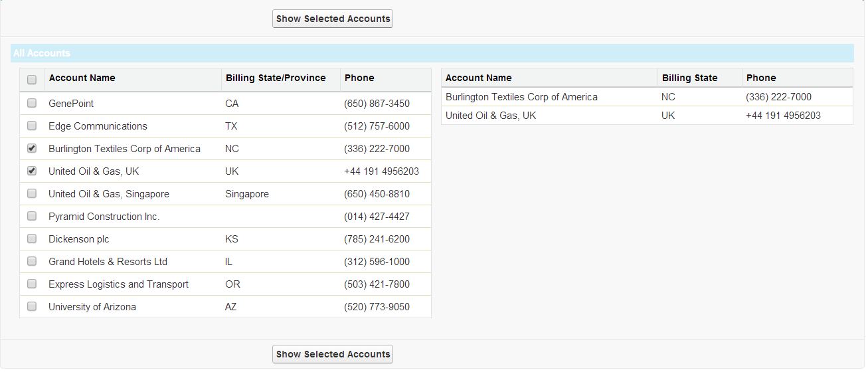Click the +44 191 4956203 phone in right table
Image resolution: width=868 pixels, height=382 pixels.
point(783,116)
